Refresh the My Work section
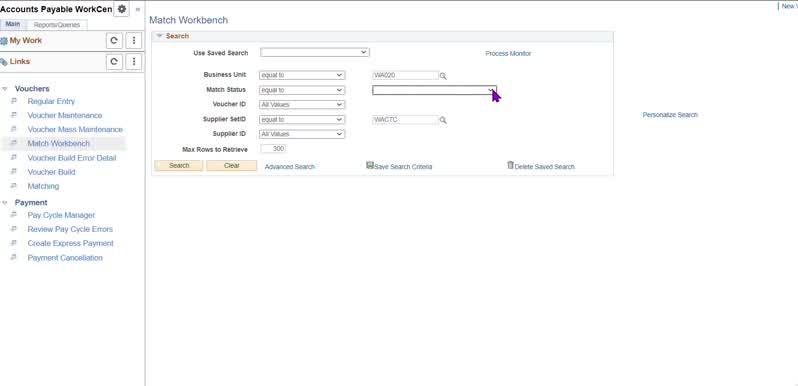This screenshot has width=798, height=386. tap(114, 41)
